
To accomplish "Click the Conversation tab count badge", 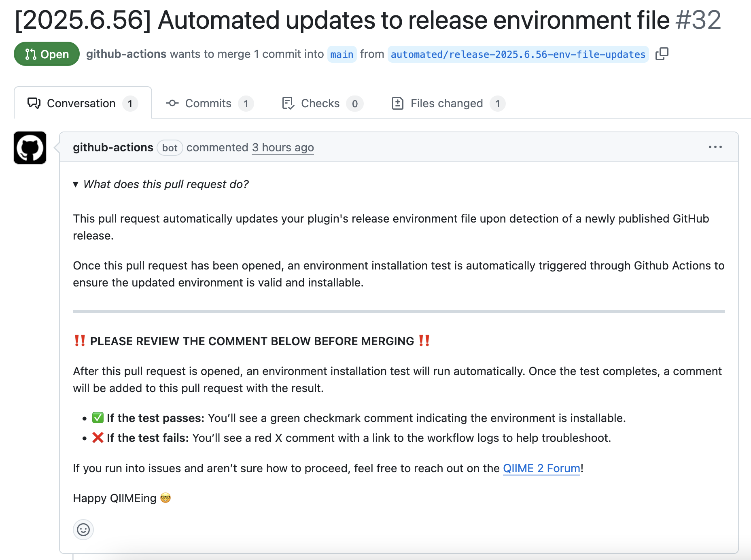I will point(130,104).
